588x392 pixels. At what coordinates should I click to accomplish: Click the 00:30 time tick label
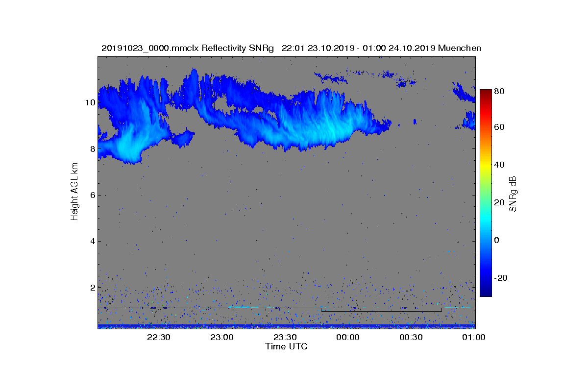[411, 337]
